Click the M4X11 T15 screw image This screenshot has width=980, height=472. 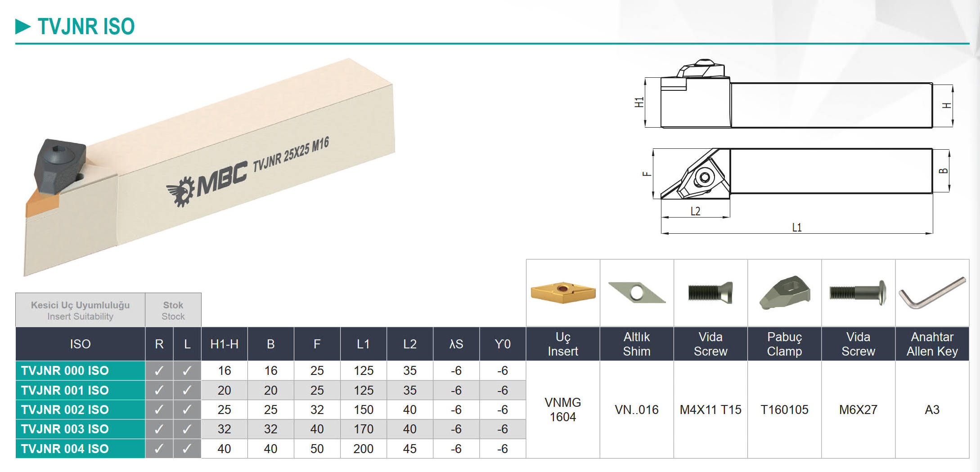pyautogui.click(x=710, y=292)
